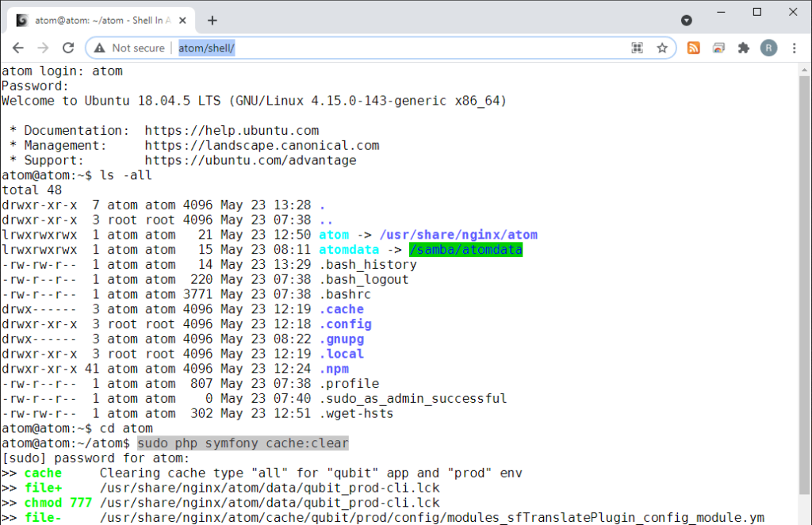Screen dimensions: 812x525
Task: Close the atom@atom Shell In A Box tab
Action: [x=182, y=21]
